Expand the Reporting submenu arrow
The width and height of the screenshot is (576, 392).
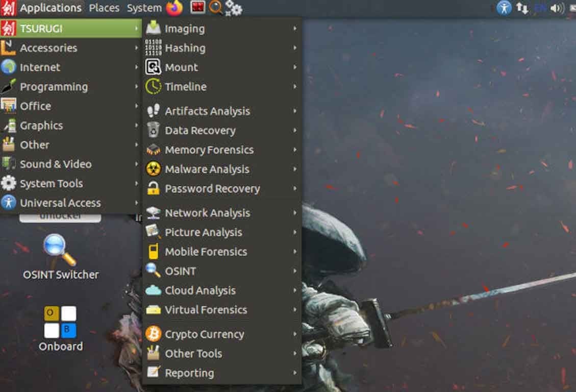pyautogui.click(x=295, y=373)
